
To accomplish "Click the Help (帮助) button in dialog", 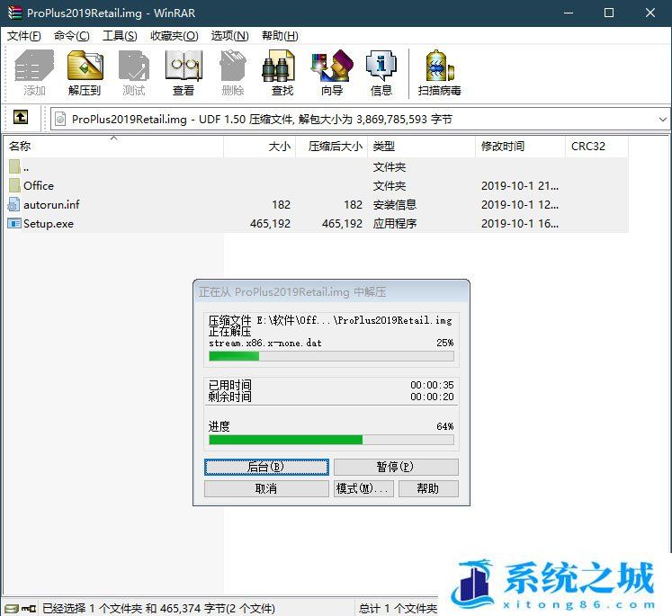I will (x=428, y=488).
